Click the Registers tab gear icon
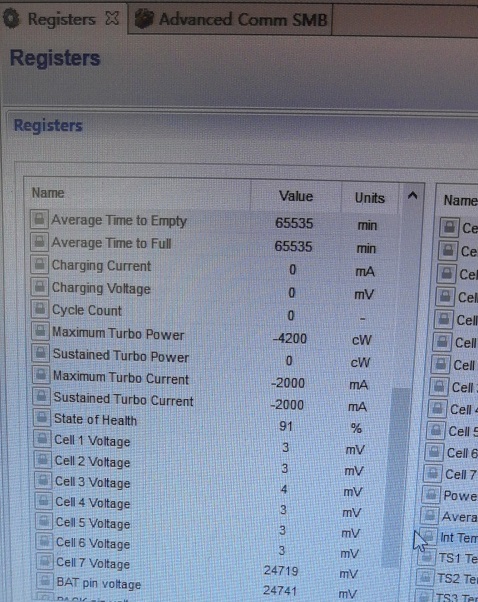The width and height of the screenshot is (478, 602). coord(11,18)
